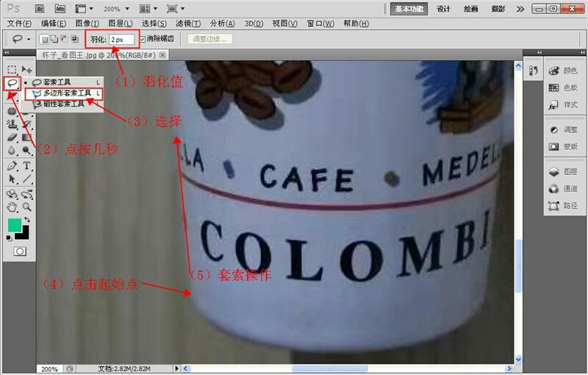The width and height of the screenshot is (588, 375).
Task: Open the History panel icon
Action: [534, 70]
